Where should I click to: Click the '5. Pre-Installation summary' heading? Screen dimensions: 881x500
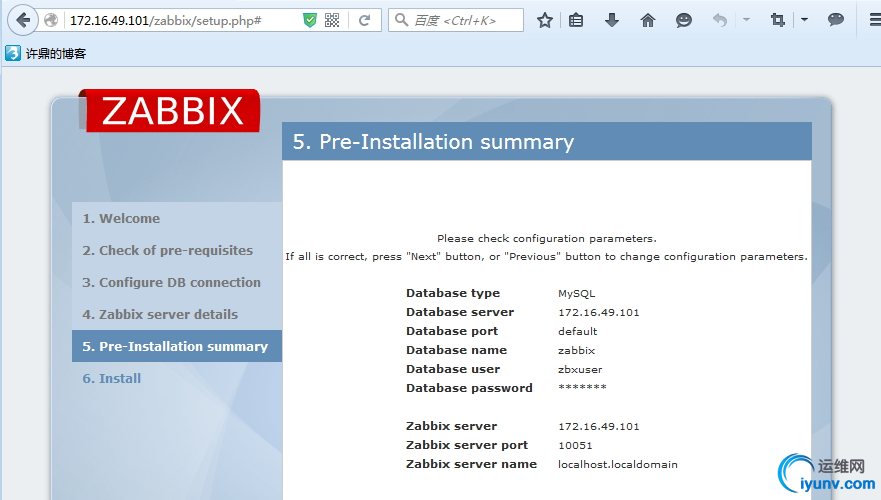click(433, 142)
